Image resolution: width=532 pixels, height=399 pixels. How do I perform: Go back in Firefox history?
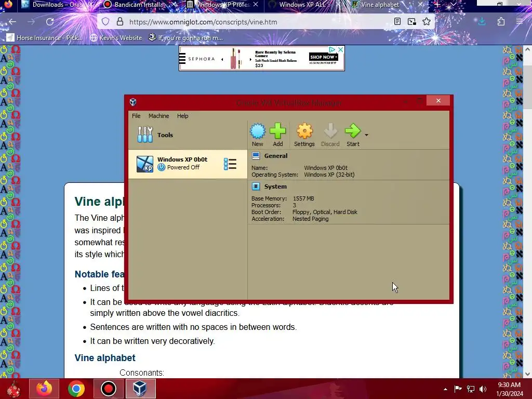pyautogui.click(x=12, y=22)
